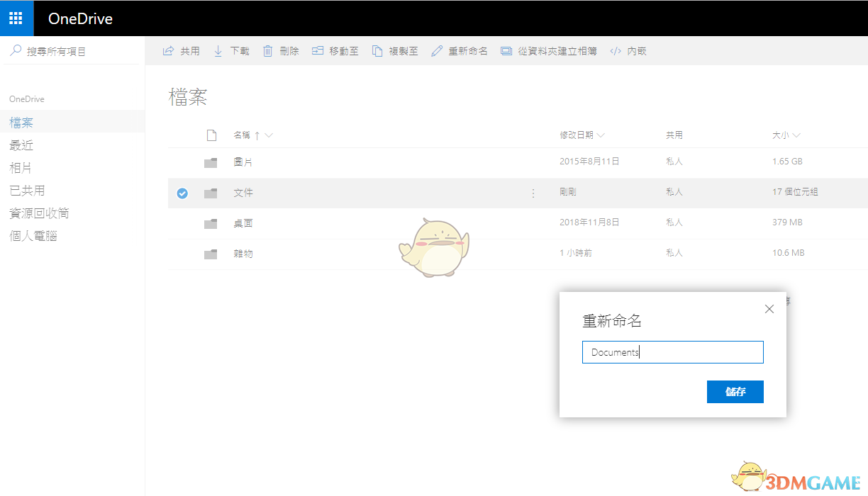Click the 共用 share toolbar icon
Image resolution: width=868 pixels, height=496 pixels.
pos(169,51)
